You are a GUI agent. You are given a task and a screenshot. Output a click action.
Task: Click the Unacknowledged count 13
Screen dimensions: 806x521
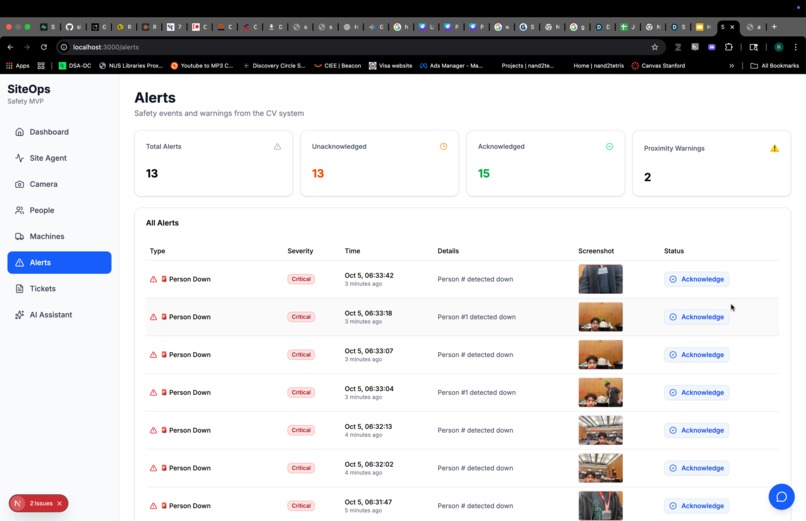click(318, 174)
